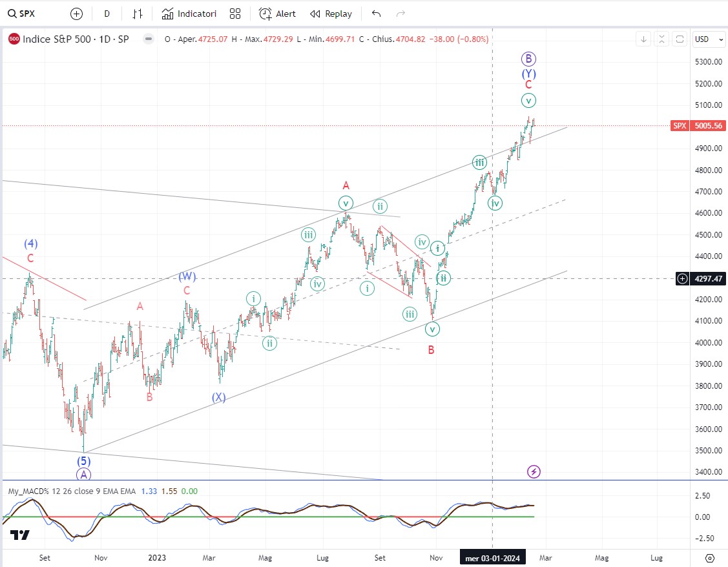This screenshot has width=728, height=567.
Task: Click the mer 03-01-2024 date label
Action: (x=493, y=558)
